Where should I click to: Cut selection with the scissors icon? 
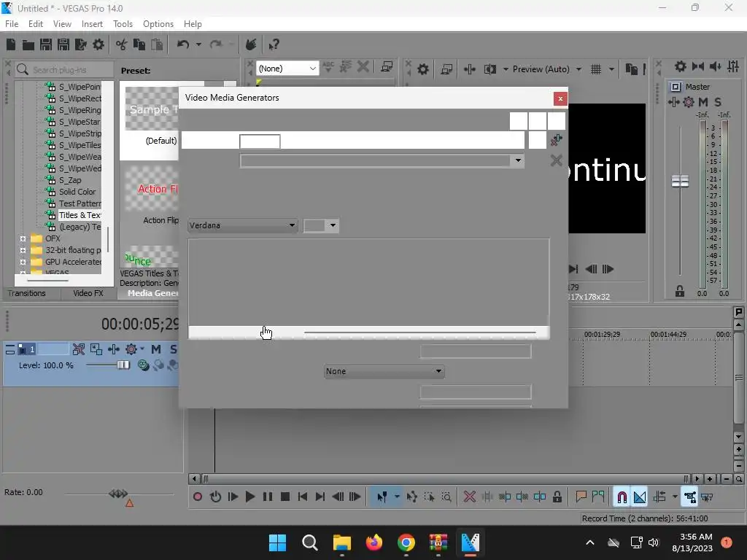pos(122,44)
